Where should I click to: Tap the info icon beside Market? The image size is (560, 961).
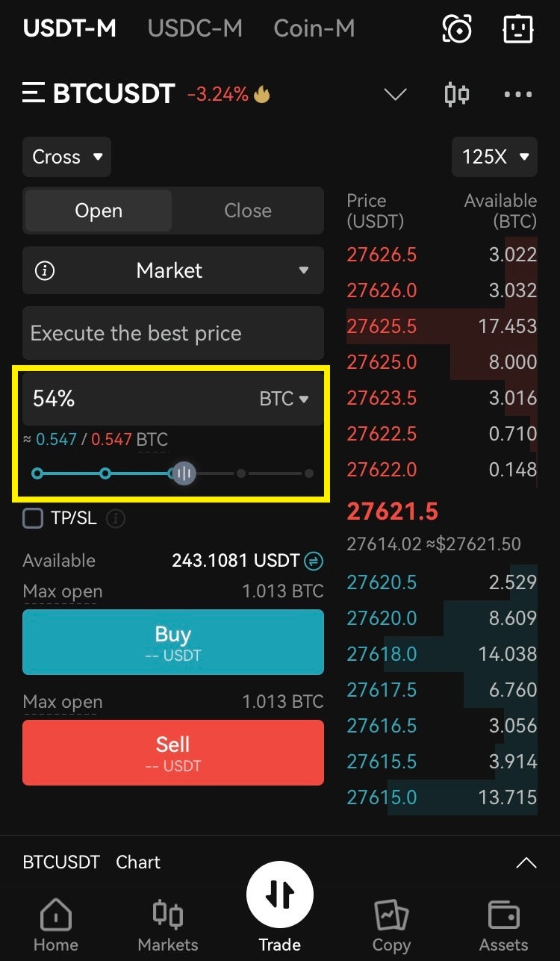tap(45, 270)
